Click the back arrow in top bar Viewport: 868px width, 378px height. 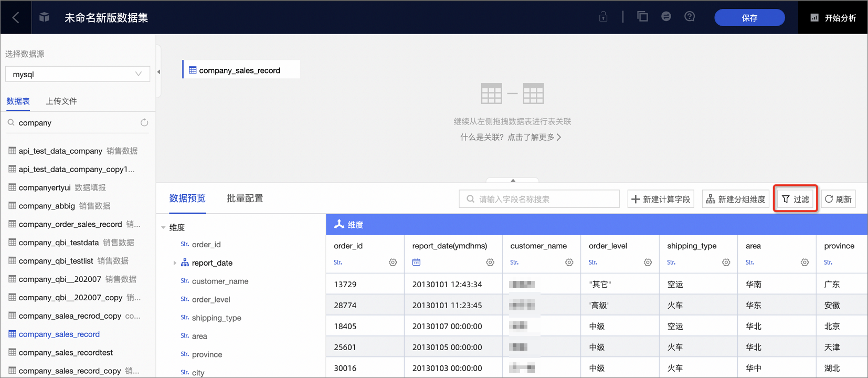16,17
